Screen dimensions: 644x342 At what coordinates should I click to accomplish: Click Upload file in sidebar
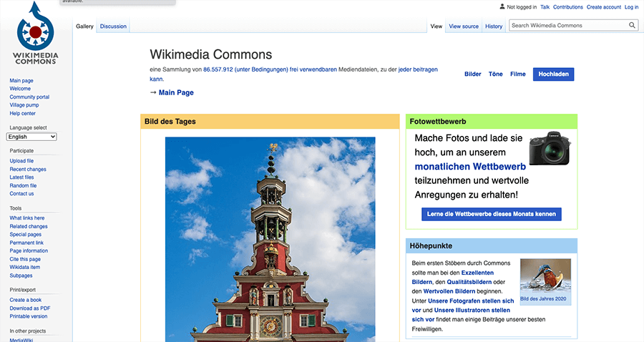point(21,161)
